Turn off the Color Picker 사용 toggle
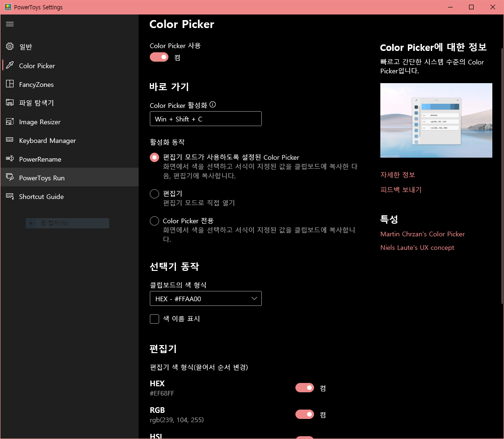The image size is (504, 439). (159, 57)
